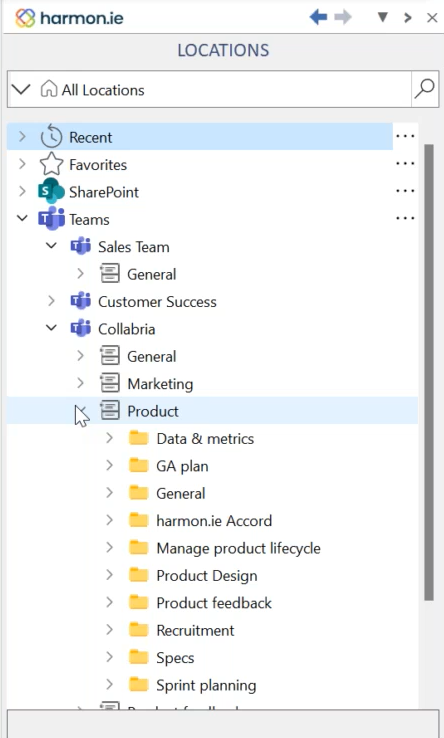Click channel icon of Collabria General
Viewport: 444px width, 738px height.
click(x=110, y=355)
